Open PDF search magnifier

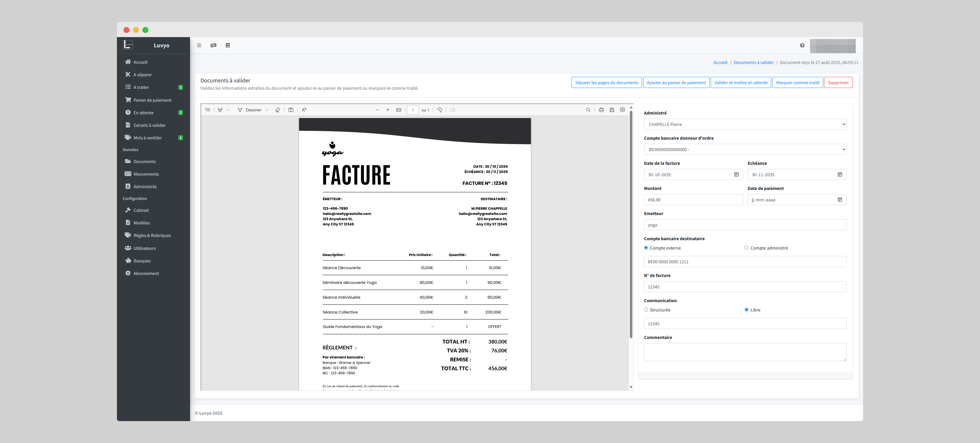(588, 110)
